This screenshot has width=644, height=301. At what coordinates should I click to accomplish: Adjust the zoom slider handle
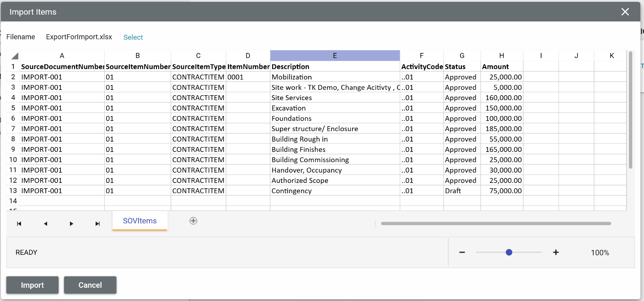[509, 253]
